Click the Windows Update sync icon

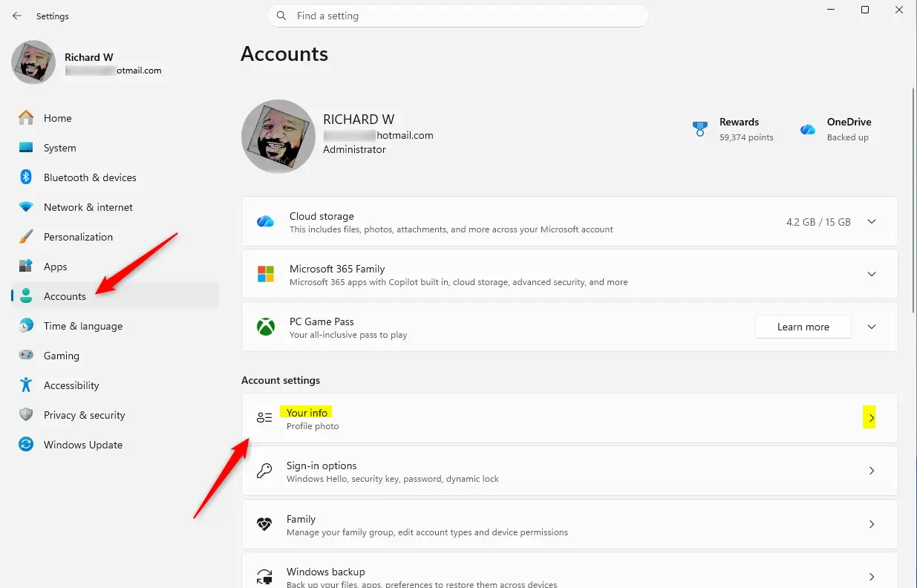[26, 445]
